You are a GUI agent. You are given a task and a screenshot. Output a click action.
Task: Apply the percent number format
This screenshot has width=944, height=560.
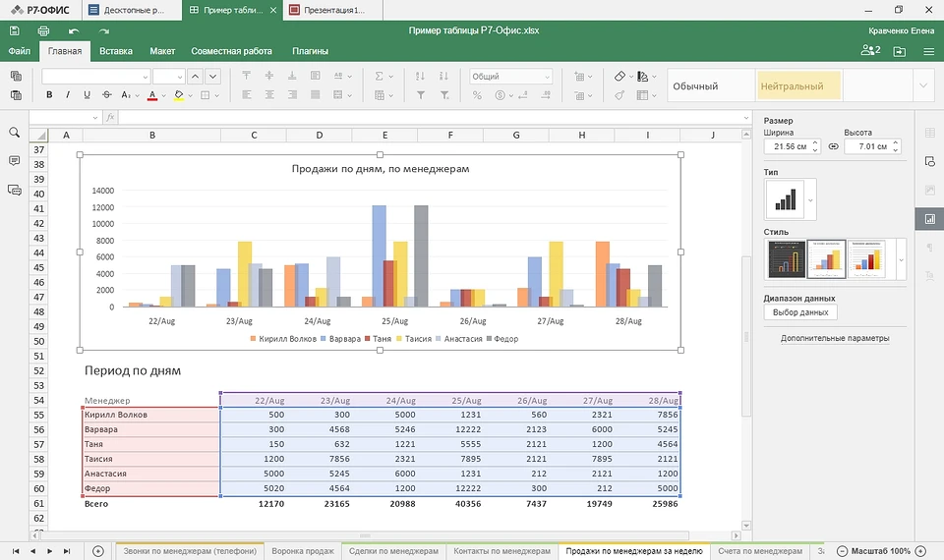477,95
